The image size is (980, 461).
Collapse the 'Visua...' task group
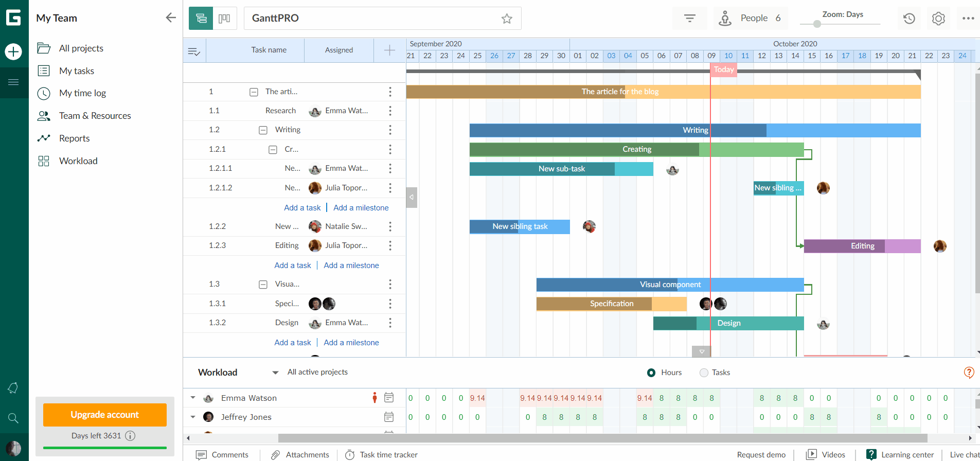[x=263, y=285]
